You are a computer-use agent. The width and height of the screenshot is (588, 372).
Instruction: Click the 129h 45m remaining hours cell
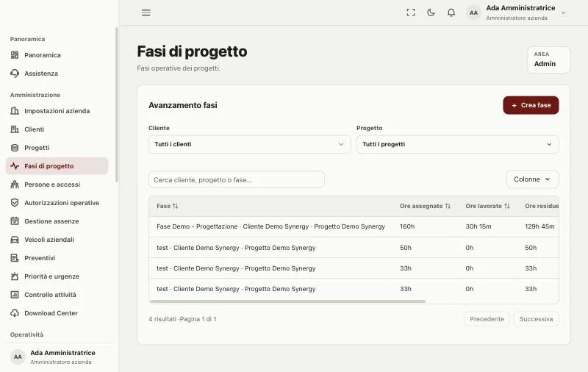[539, 226]
